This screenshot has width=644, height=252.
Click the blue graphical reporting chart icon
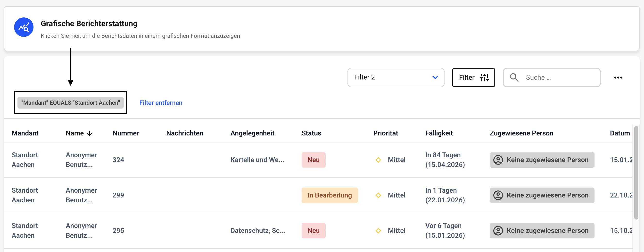pos(24,27)
